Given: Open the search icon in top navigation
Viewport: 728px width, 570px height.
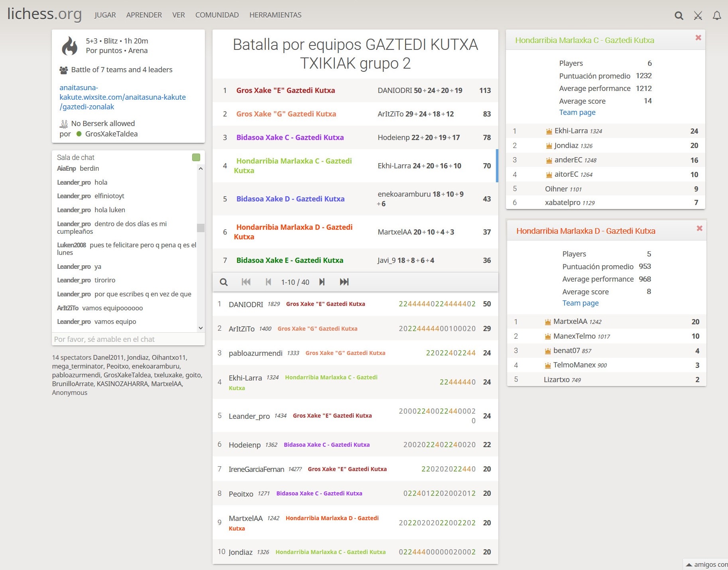Looking at the screenshot, I should tap(679, 16).
